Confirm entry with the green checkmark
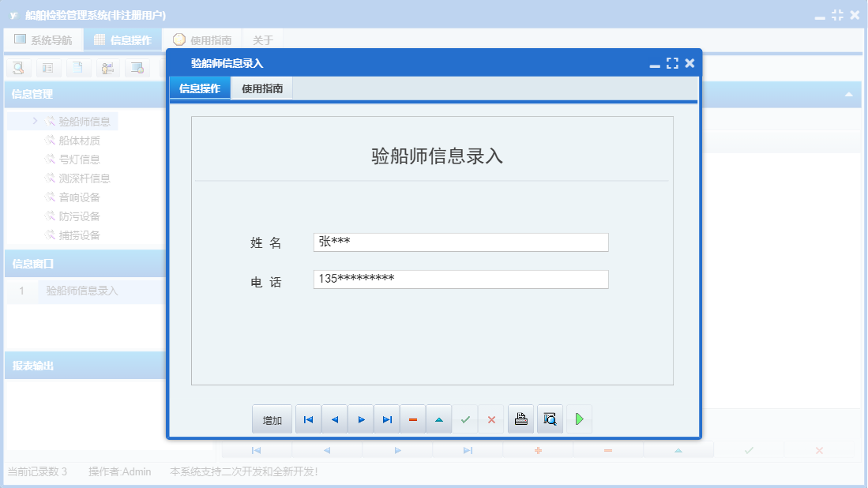The image size is (868, 488). pos(464,419)
